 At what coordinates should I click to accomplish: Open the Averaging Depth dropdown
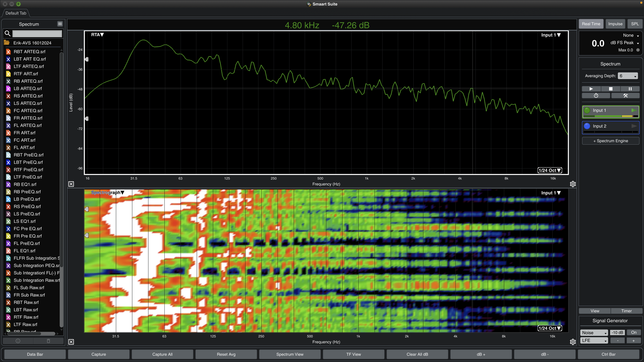(628, 76)
